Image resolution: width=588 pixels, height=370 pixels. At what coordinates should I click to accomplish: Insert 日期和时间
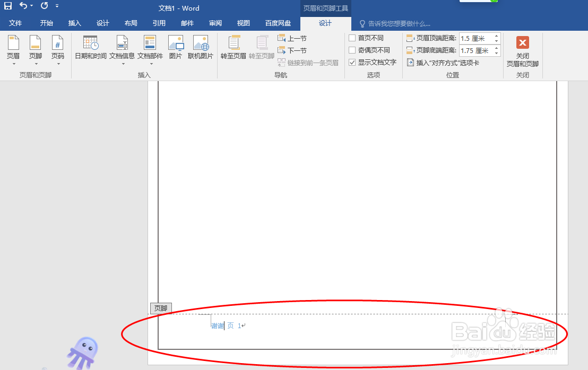pos(91,48)
